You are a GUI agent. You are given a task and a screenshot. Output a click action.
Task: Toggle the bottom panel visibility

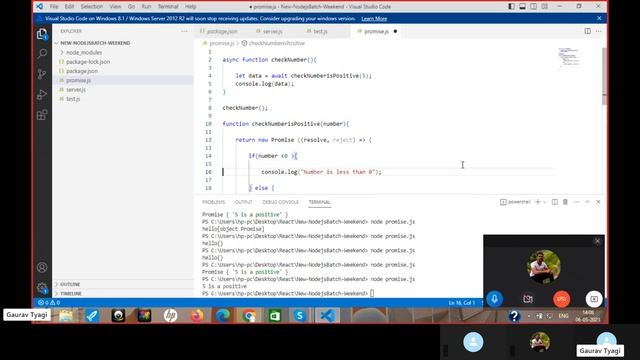[522, 7]
